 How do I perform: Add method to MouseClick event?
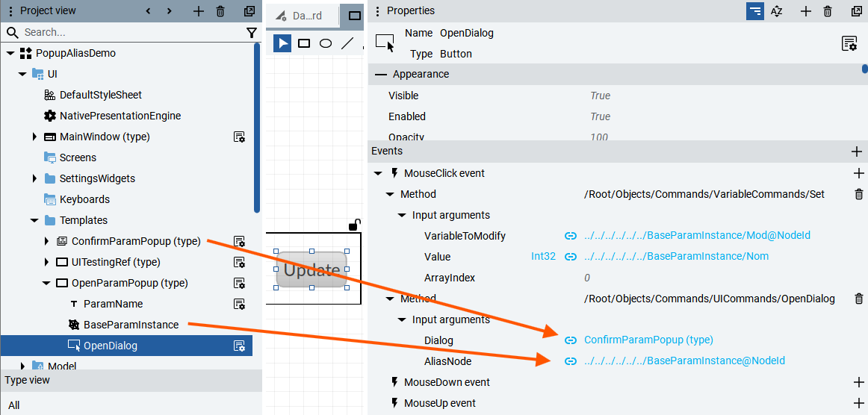point(858,173)
